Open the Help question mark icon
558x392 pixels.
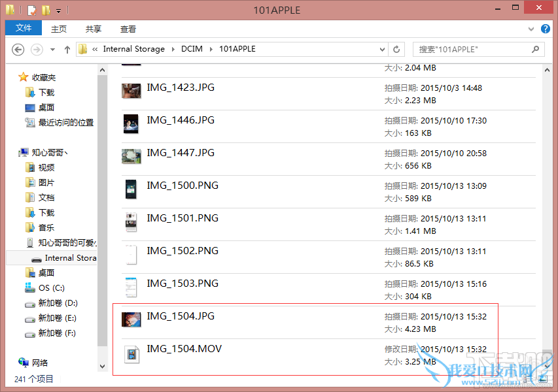(x=545, y=29)
